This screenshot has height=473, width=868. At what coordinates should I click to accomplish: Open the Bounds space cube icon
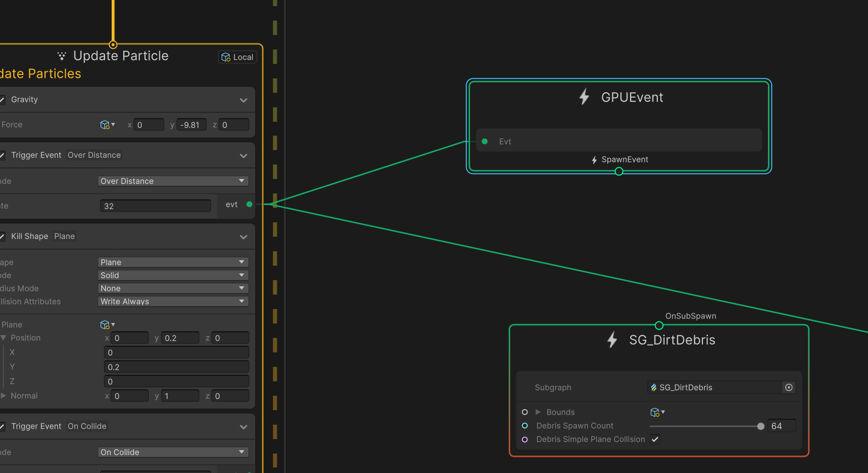coord(655,412)
